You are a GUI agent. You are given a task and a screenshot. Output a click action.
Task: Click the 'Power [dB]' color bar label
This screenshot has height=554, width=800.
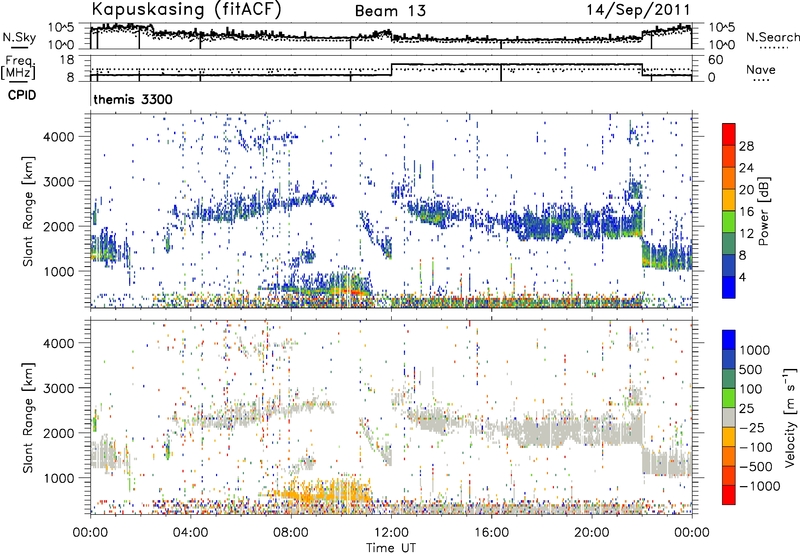pyautogui.click(x=764, y=211)
